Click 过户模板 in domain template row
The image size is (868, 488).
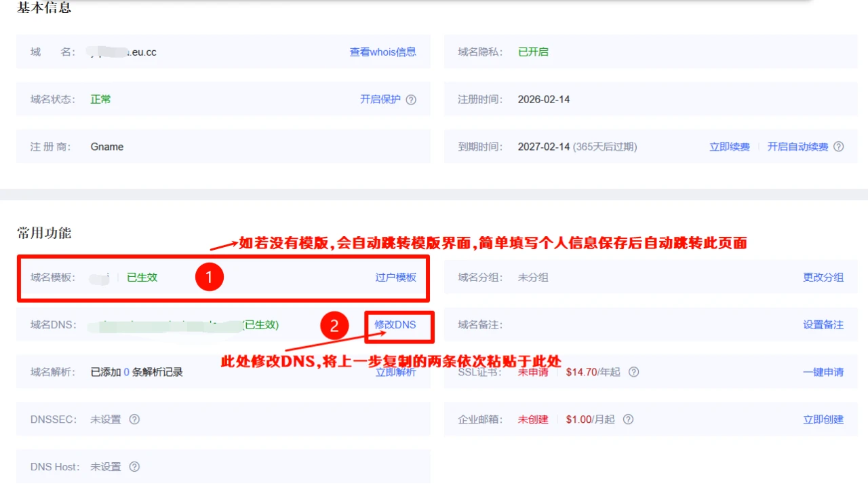click(x=396, y=277)
